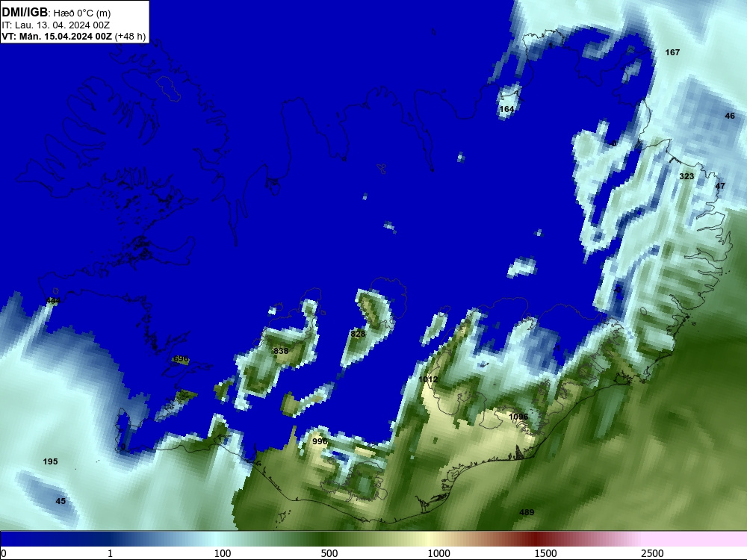Viewport: 747px width, 560px height.
Task: Click the map value 489
Action: click(x=527, y=512)
